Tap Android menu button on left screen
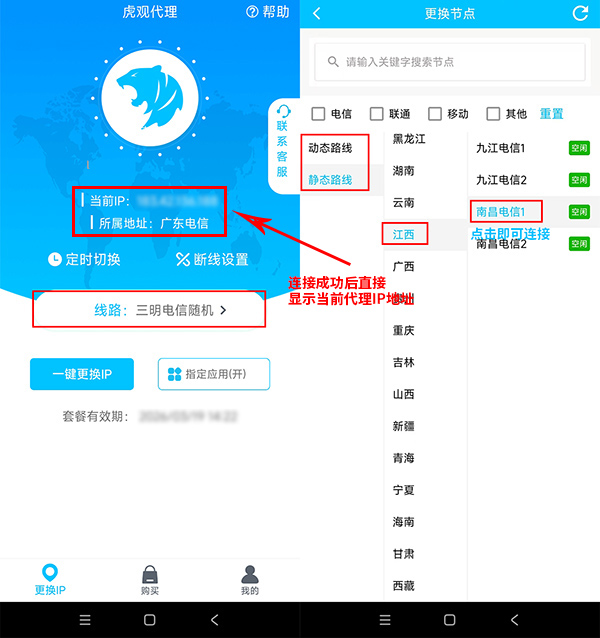Screen dimensions: 600x638 coord(85,620)
